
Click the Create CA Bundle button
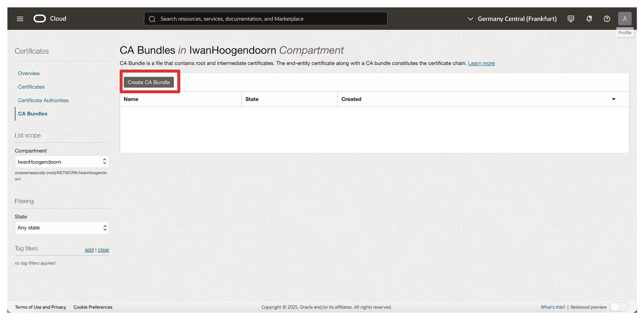[149, 82]
